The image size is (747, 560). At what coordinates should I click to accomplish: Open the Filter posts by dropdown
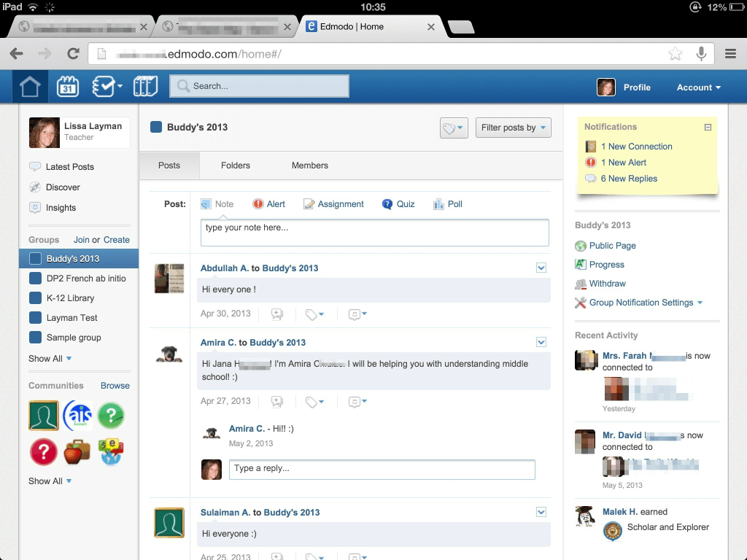[x=513, y=128]
